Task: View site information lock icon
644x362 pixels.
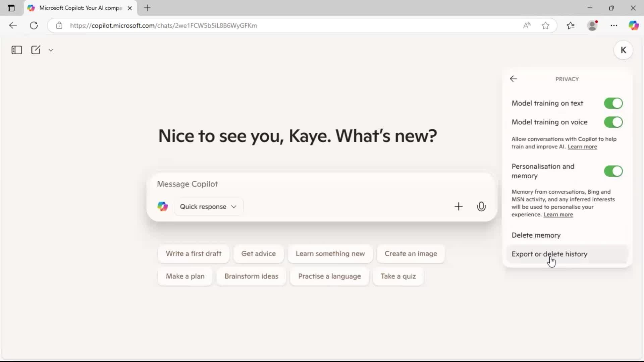Action: click(x=59, y=25)
